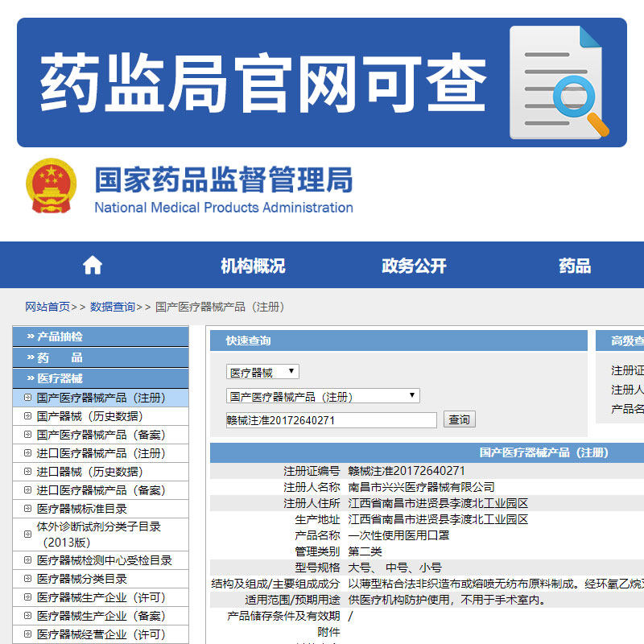Image resolution: width=644 pixels, height=644 pixels.
Task: Click double-arrow icon beside 产品抽检
Action: tap(31, 336)
